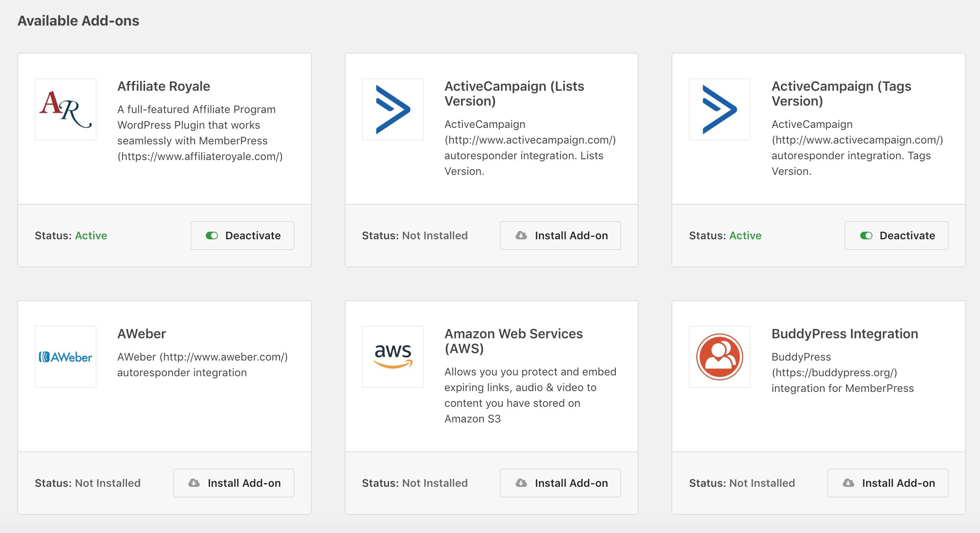Click the BuddyPress logo icon

point(720,357)
